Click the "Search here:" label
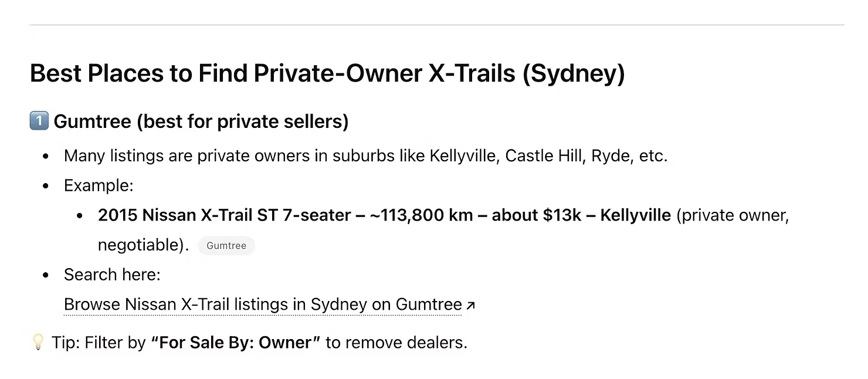The width and height of the screenshot is (868, 379). pos(112,275)
